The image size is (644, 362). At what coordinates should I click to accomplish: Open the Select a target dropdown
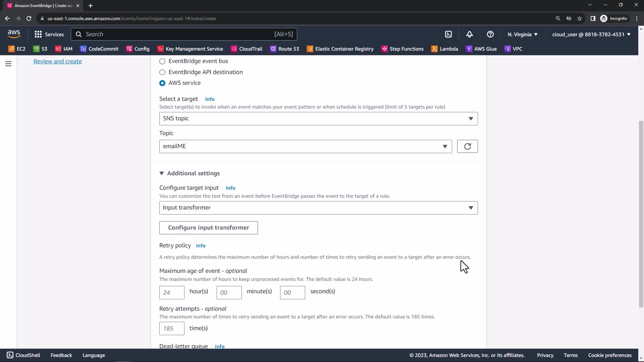318,119
